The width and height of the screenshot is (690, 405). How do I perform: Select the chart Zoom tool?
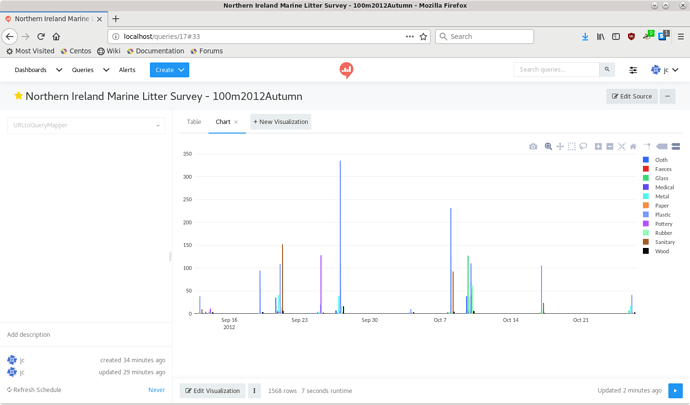[548, 147]
